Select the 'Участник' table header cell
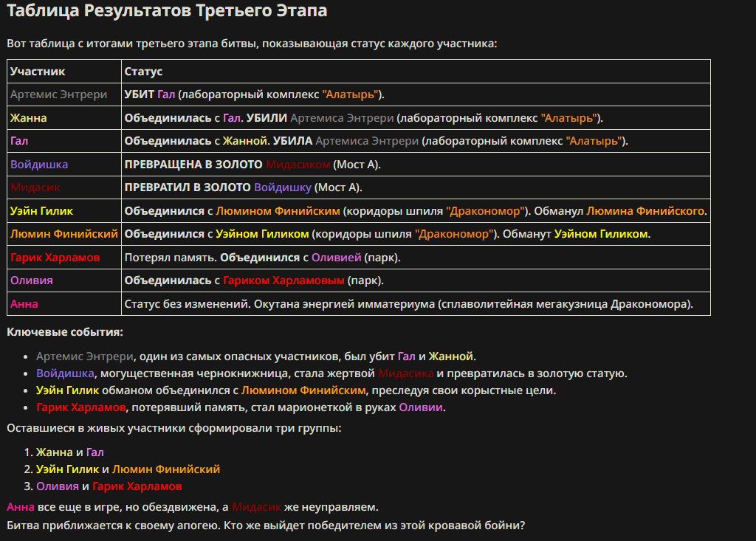The width and height of the screenshot is (756, 541). 64,72
